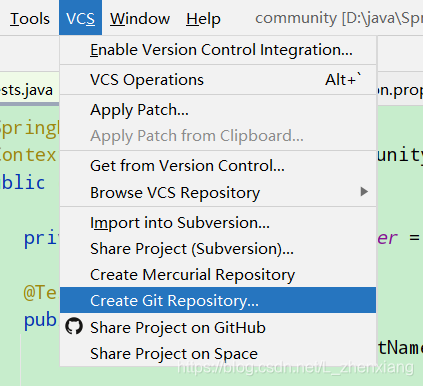Choose Create Git Repository
423x386 pixels.
218,300
